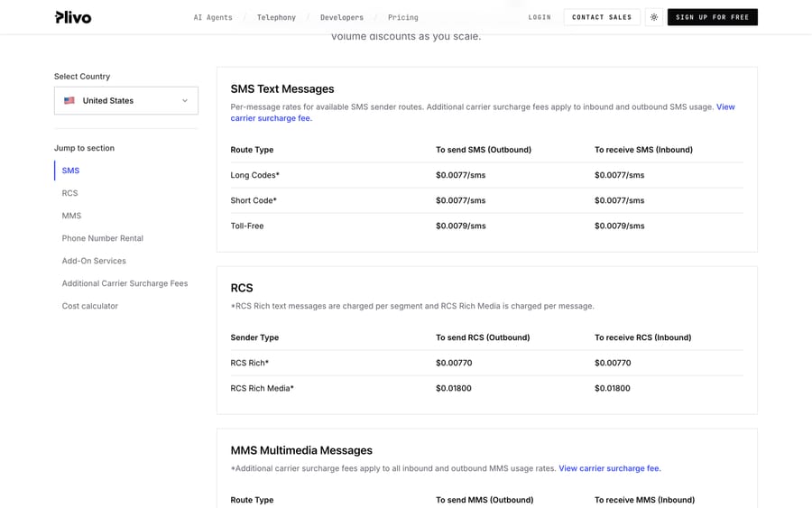Viewport: 812px width, 508px height.
Task: Click Toll-Free inbound rate $0.0079/sms
Action: point(619,226)
